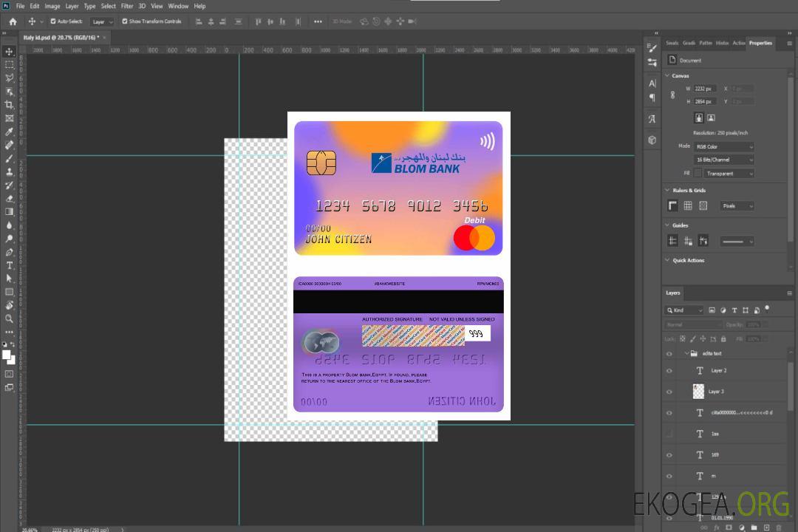Hide the '169' text layer

click(669, 455)
